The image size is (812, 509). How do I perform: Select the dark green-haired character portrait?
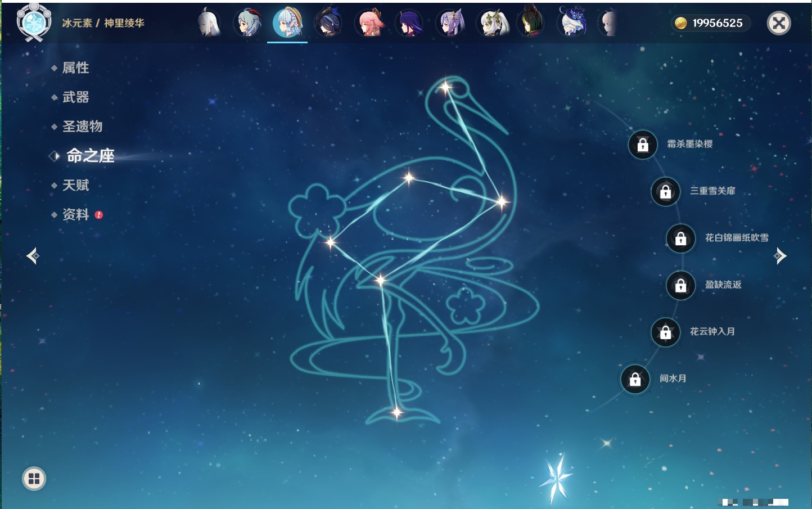pyautogui.click(x=531, y=22)
